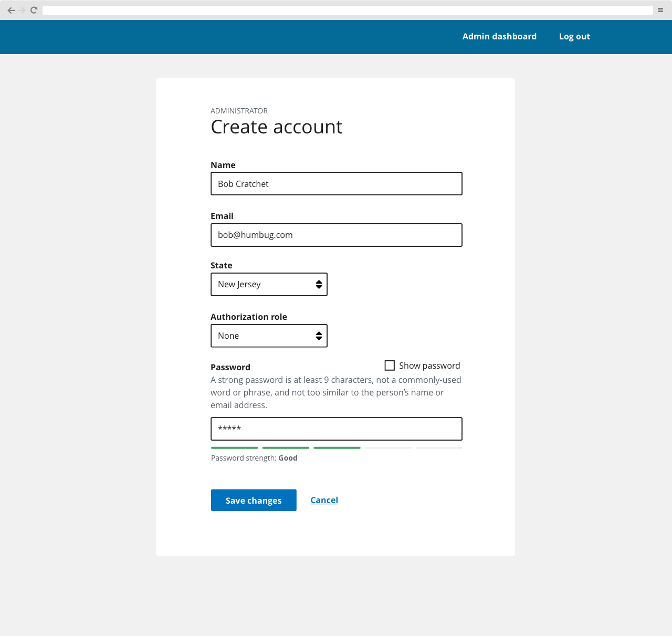Image resolution: width=672 pixels, height=636 pixels.
Task: Click the password strength indicator bar
Action: coord(336,448)
